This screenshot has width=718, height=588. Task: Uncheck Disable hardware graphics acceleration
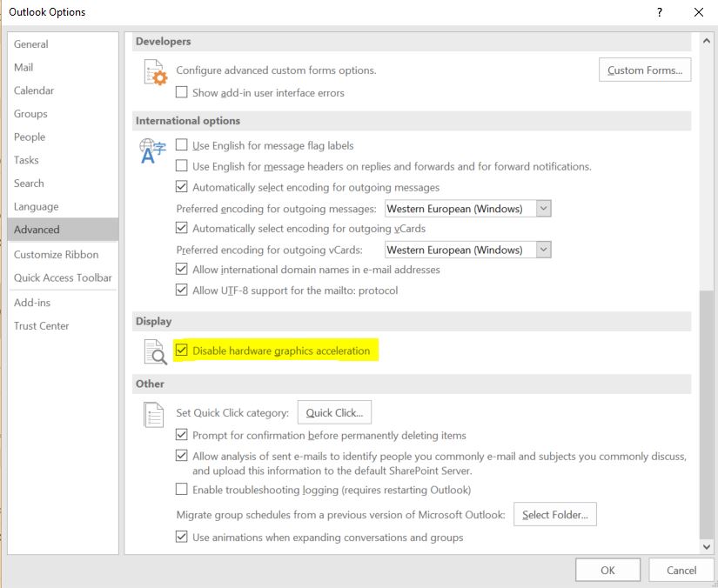tap(182, 351)
